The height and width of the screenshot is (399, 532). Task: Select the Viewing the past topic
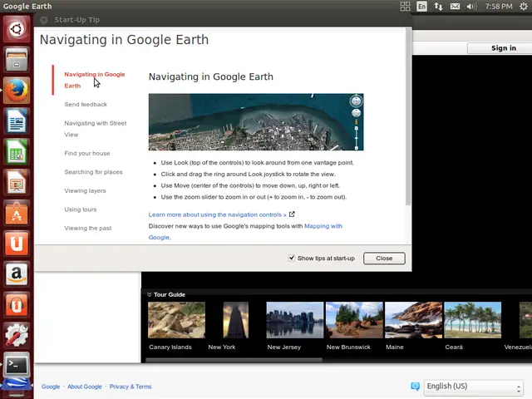[x=88, y=228]
